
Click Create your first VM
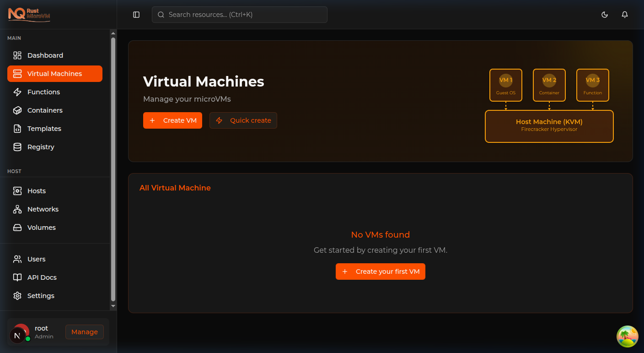[x=380, y=271]
